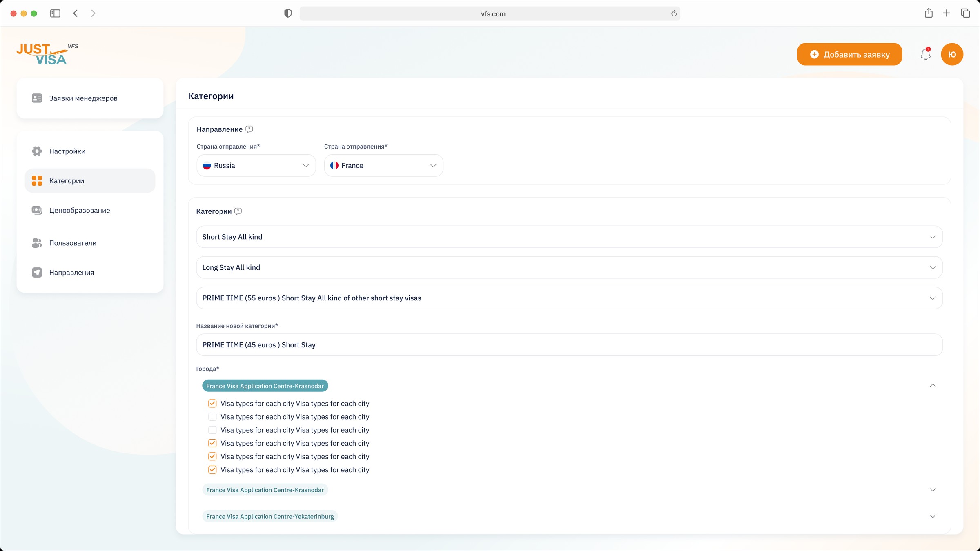Check the second visa type checkbox
The image size is (980, 551).
[212, 417]
